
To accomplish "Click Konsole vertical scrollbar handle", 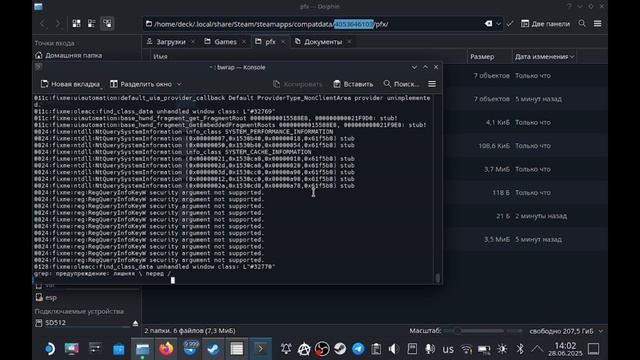I will [x=438, y=278].
